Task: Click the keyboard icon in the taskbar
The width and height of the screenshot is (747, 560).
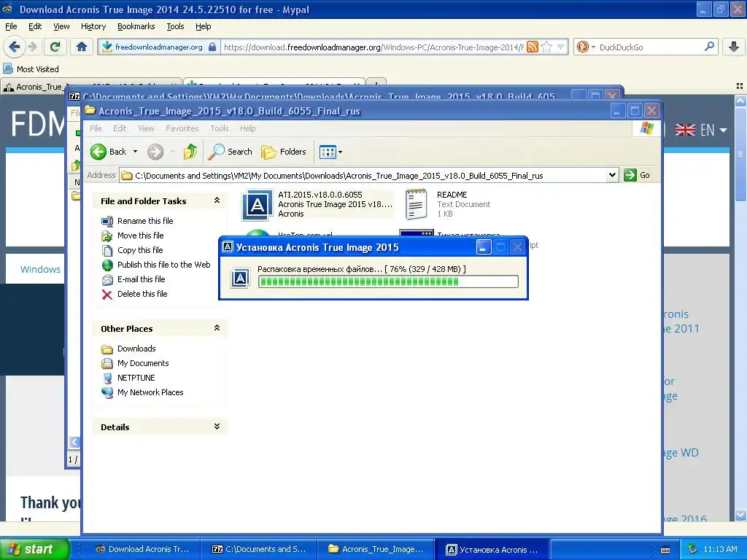Action: click(665, 550)
